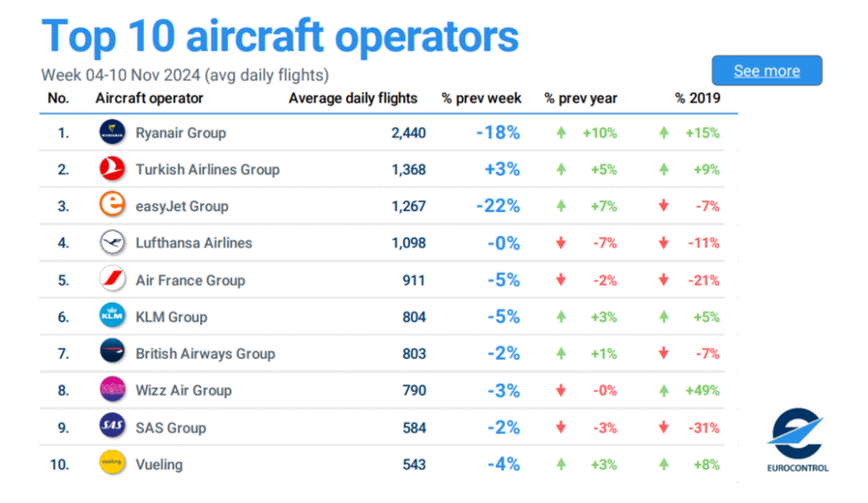Screen dimensions: 868x503
Task: Select the Average daily flights column header
Action: tap(353, 98)
